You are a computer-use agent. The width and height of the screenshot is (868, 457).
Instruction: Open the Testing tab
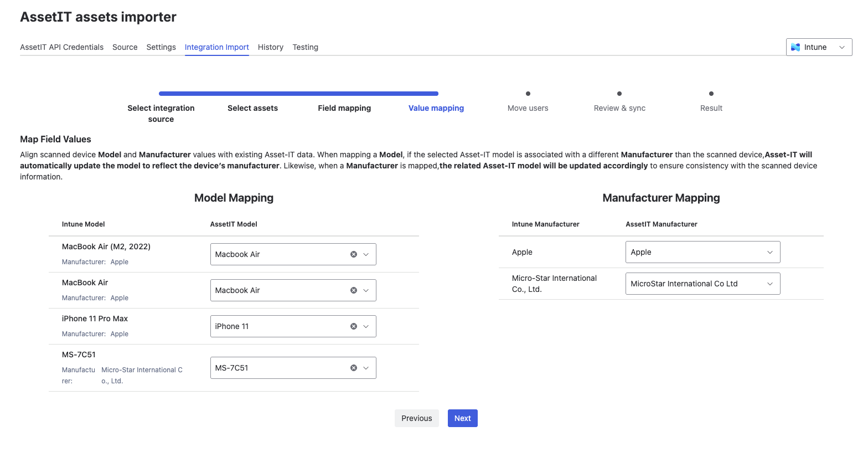coord(305,47)
